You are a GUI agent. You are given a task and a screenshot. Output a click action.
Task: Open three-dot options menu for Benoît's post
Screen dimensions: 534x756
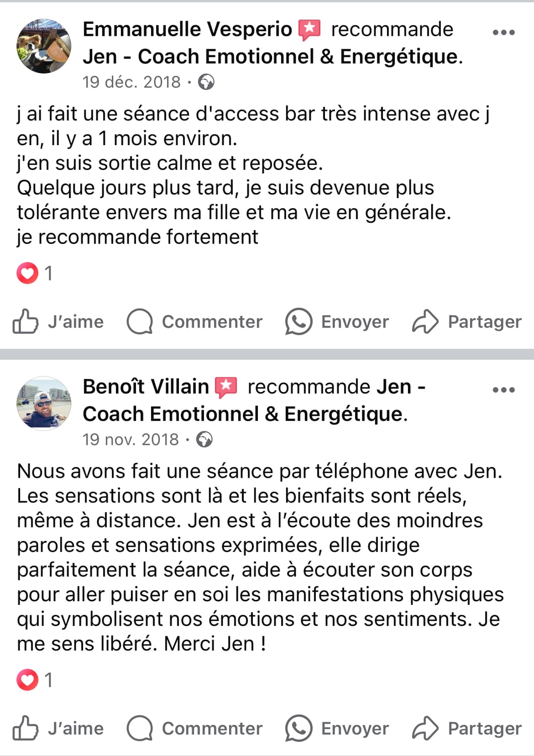pos(503,390)
